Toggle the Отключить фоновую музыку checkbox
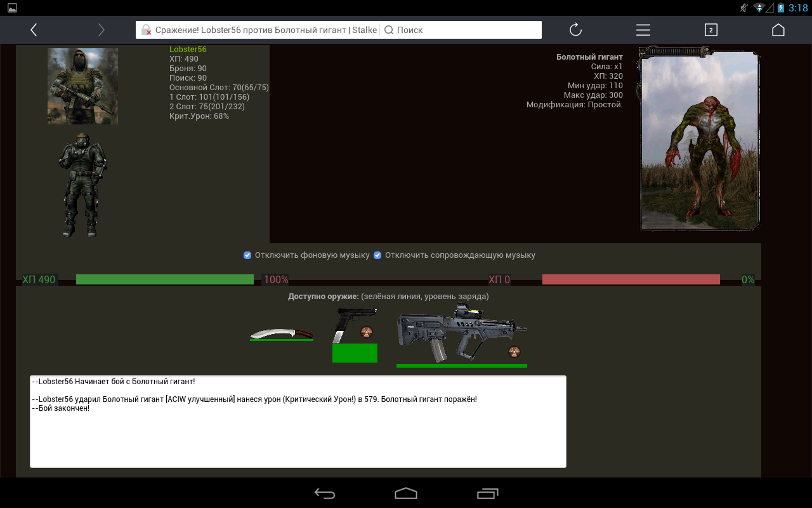 click(247, 255)
